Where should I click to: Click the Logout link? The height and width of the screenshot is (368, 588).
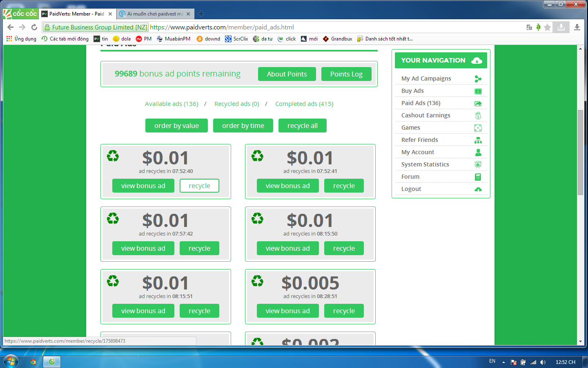click(411, 189)
